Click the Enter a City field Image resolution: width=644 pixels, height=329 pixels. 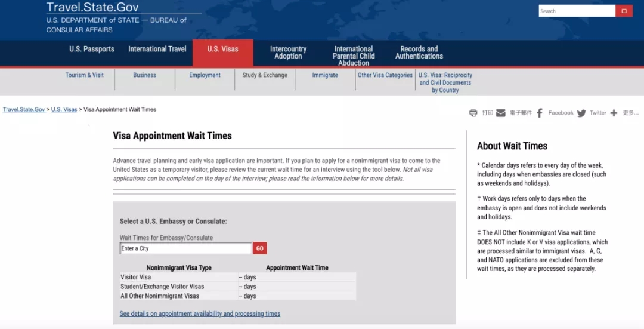(x=185, y=248)
